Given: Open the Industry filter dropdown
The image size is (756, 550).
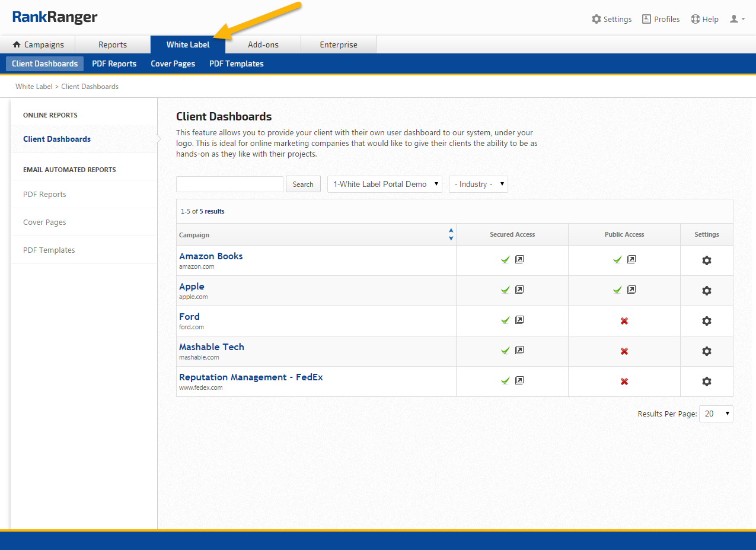Looking at the screenshot, I should coord(479,184).
